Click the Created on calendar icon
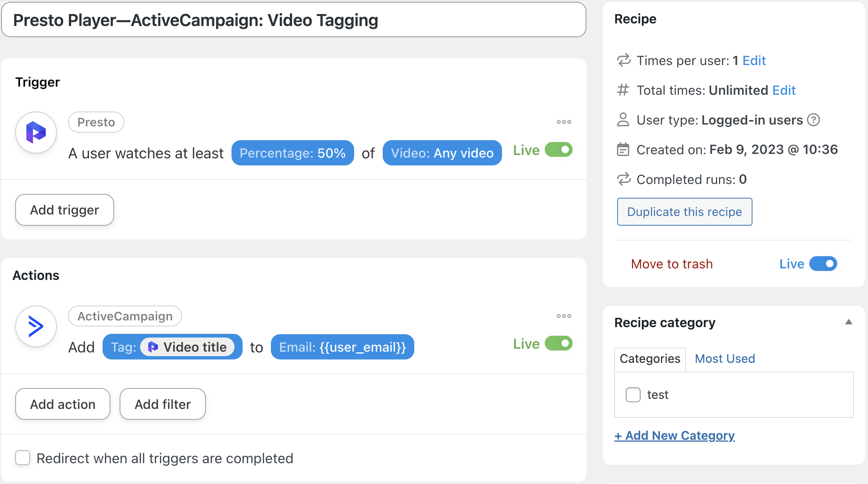 (x=623, y=149)
